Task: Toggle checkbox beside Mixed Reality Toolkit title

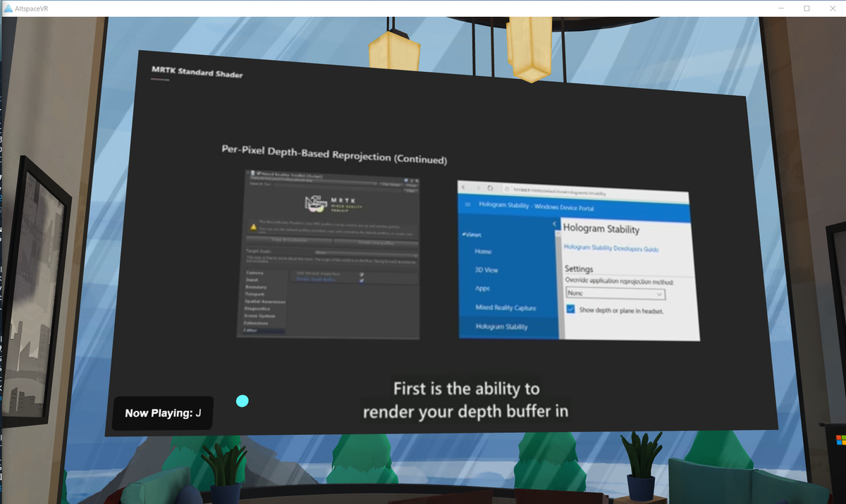Action: tap(258, 173)
